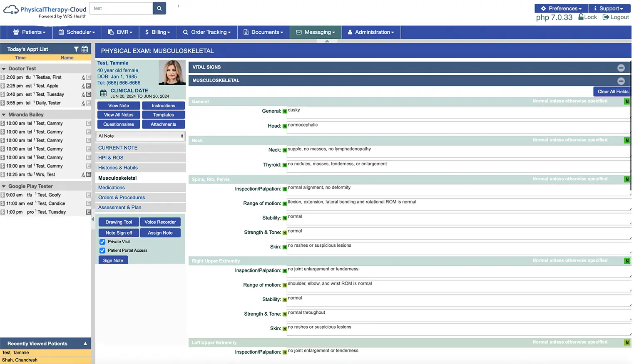
Task: Collapse the Doctor Test appointment group
Action: click(x=4, y=68)
